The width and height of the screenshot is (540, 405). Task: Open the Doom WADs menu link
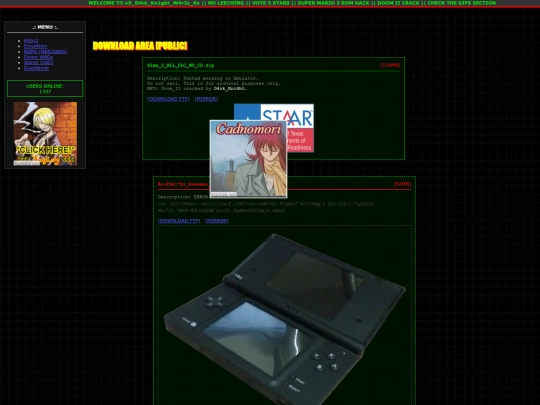tap(38, 57)
